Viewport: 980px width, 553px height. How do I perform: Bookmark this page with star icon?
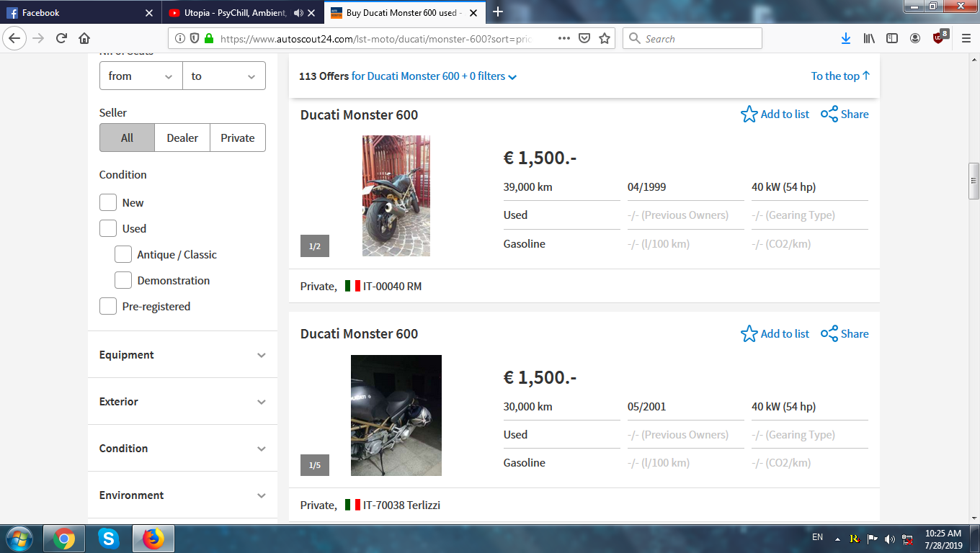point(605,39)
